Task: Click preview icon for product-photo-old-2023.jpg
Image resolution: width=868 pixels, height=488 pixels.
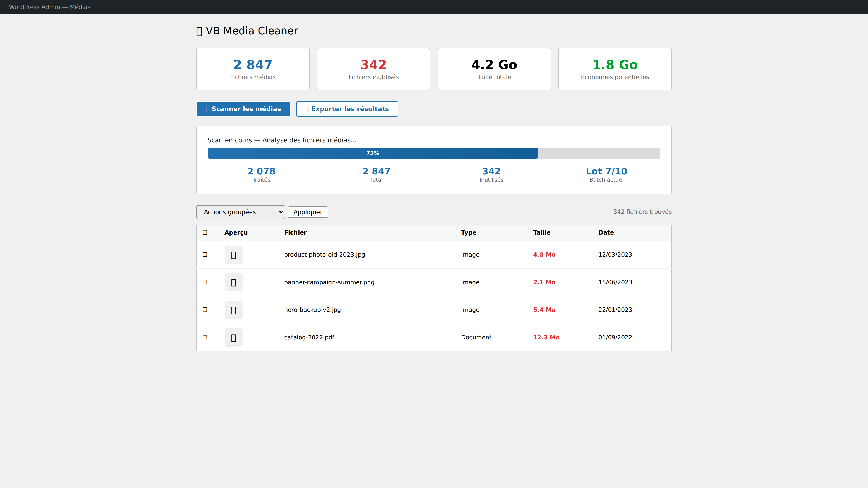Action: [234, 255]
